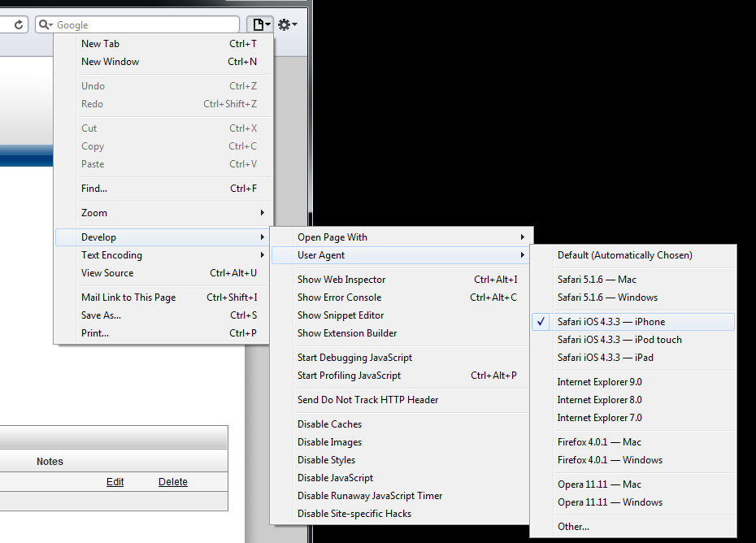Open Show Snippet Editor
Image resolution: width=756 pixels, height=543 pixels.
(401, 315)
